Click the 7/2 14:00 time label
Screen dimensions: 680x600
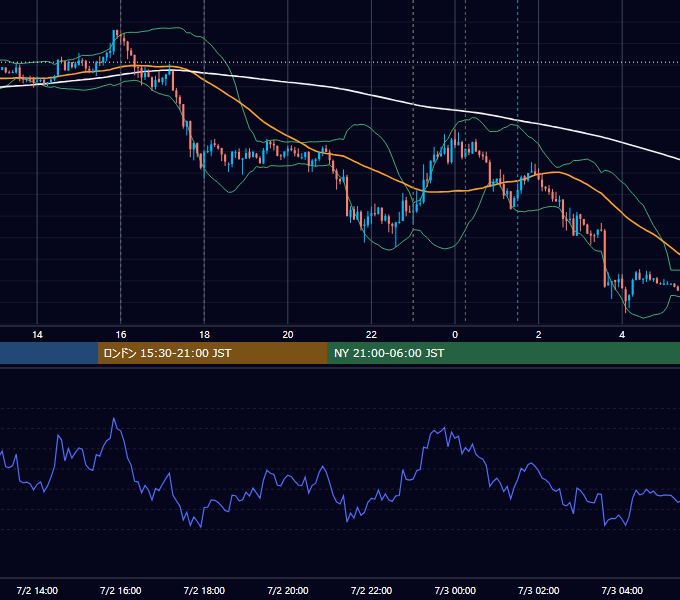pos(37,590)
